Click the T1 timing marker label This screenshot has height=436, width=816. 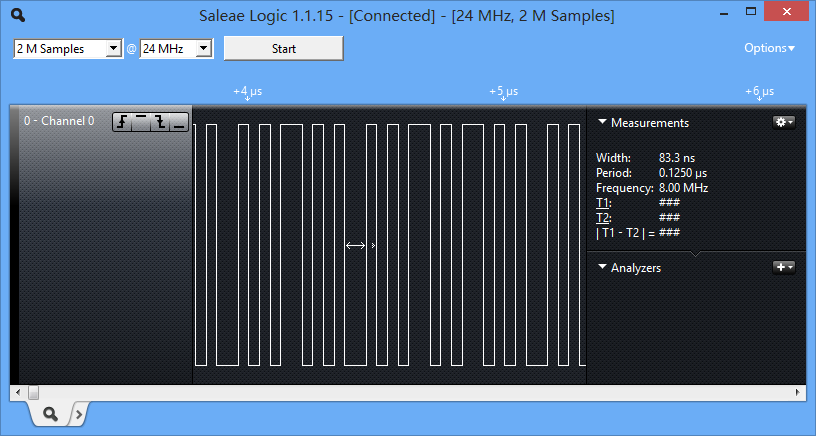(x=603, y=203)
